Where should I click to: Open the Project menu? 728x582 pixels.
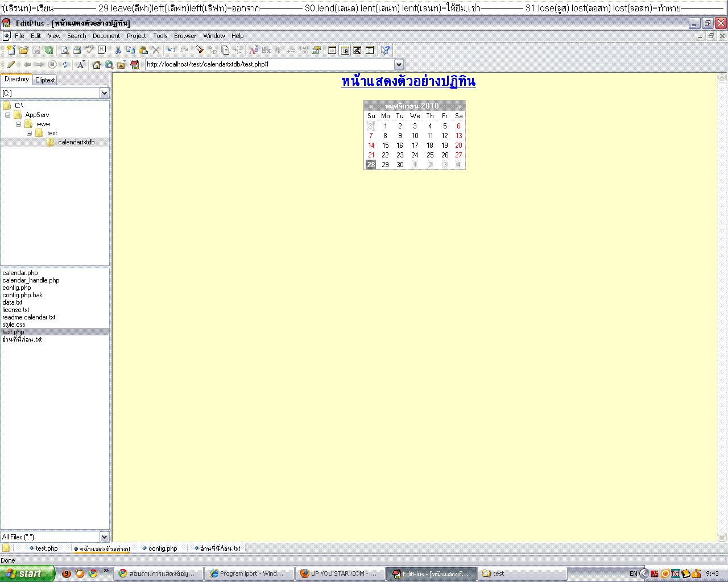(x=136, y=36)
